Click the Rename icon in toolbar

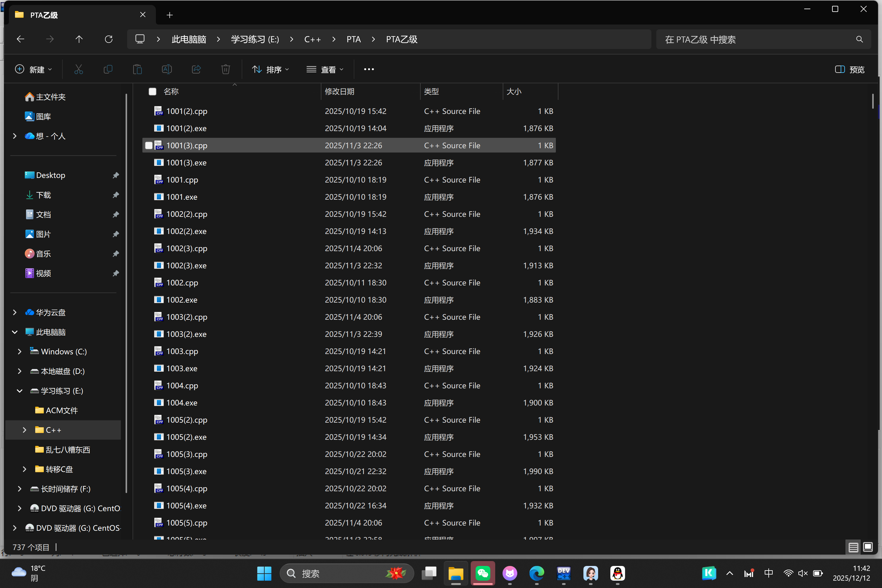(167, 70)
